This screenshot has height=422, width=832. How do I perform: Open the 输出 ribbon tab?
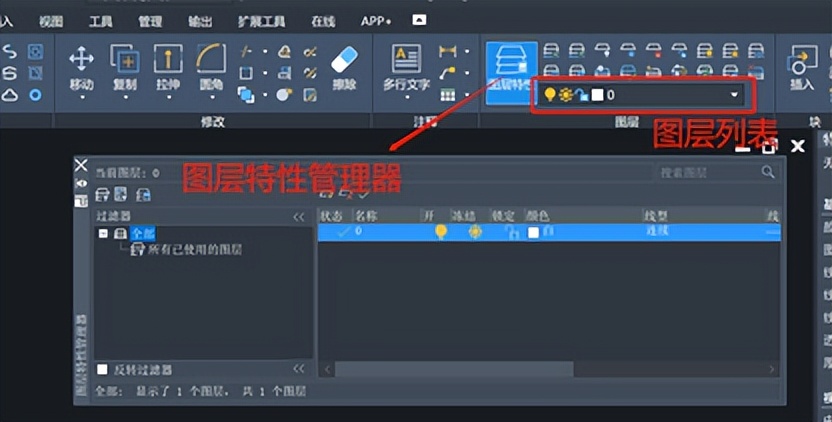[x=200, y=21]
